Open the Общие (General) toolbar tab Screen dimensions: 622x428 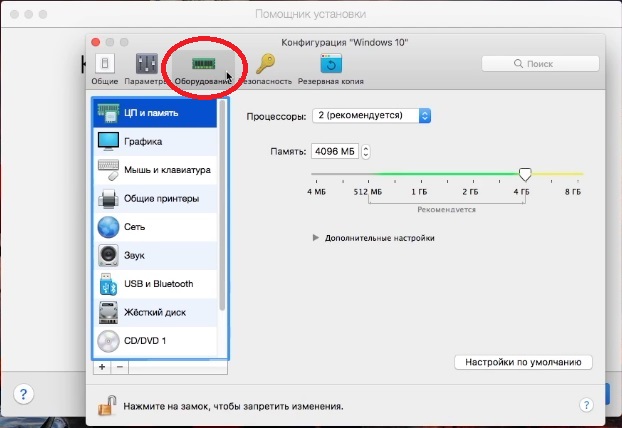click(104, 66)
